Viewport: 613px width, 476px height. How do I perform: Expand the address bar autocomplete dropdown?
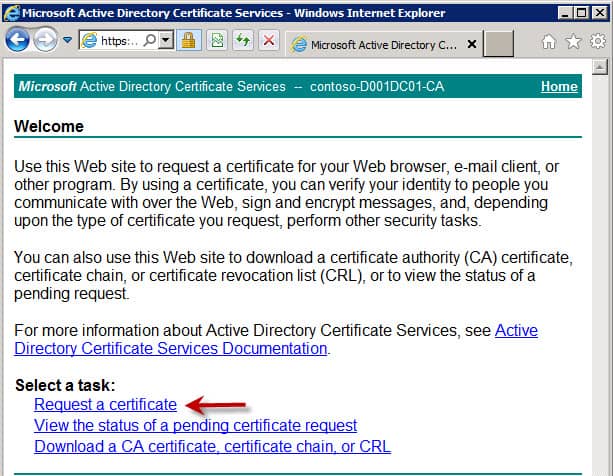pos(166,40)
